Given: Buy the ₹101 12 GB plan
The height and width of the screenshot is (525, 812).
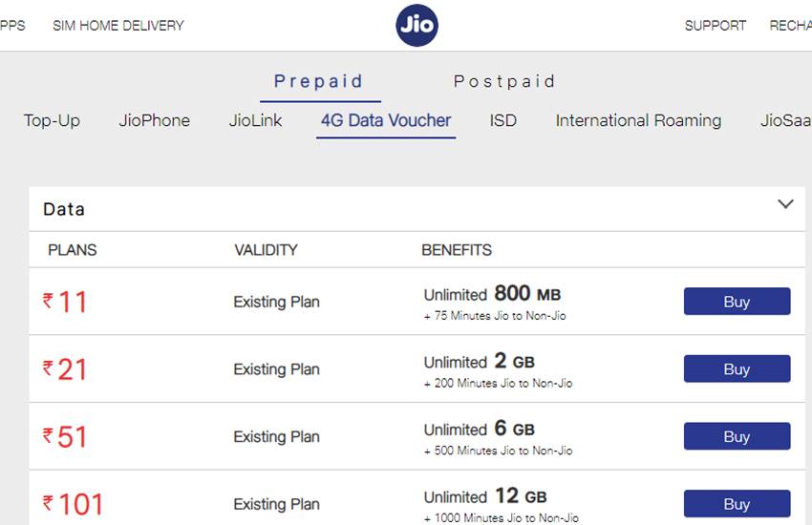Looking at the screenshot, I should 737,503.
